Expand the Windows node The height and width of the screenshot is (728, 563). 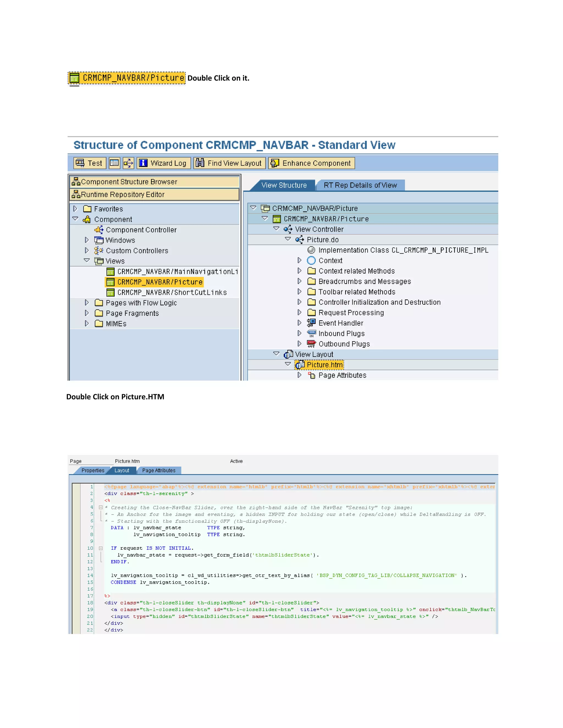87,240
